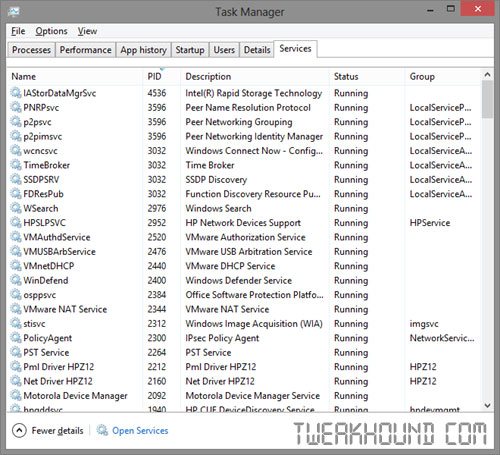Click the WinDefend gear icon
This screenshot has width=500, height=455.
click(16, 280)
